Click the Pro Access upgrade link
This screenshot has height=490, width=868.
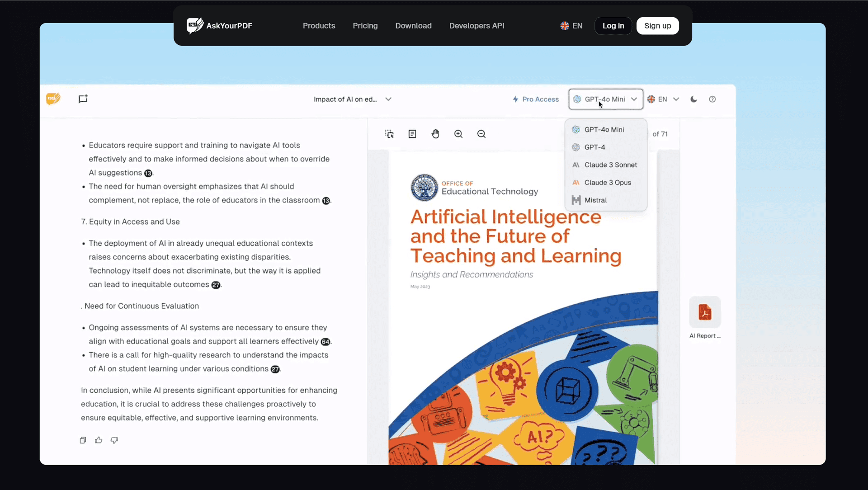tap(535, 99)
